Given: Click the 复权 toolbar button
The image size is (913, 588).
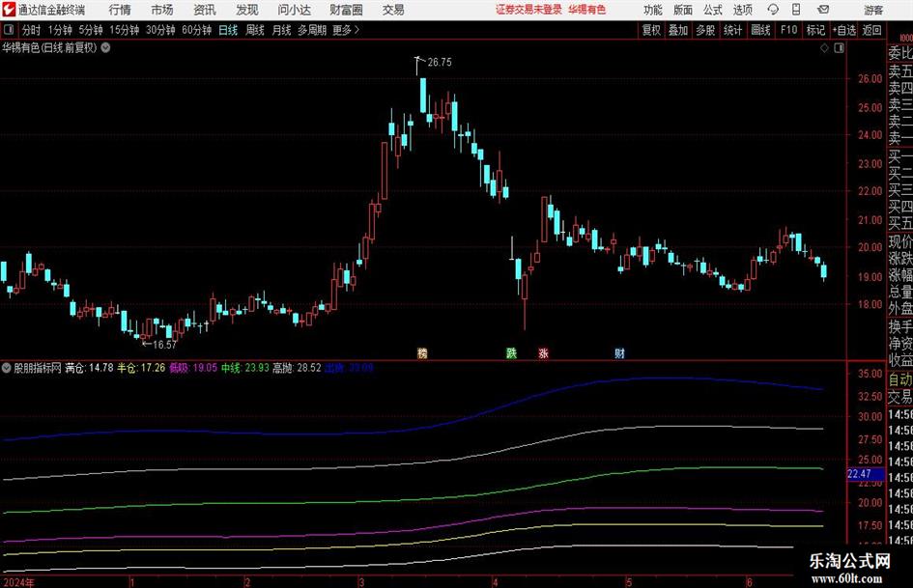Looking at the screenshot, I should (x=651, y=30).
